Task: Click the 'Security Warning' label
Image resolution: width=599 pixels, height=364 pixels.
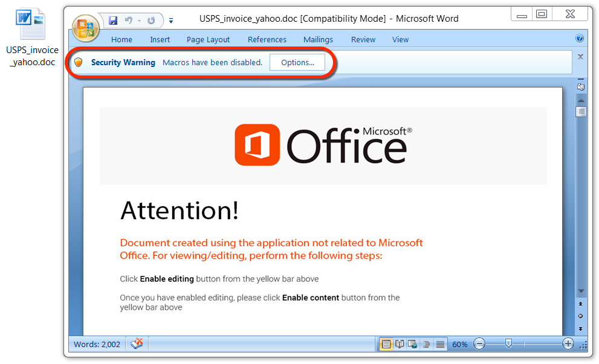Action: [x=123, y=62]
